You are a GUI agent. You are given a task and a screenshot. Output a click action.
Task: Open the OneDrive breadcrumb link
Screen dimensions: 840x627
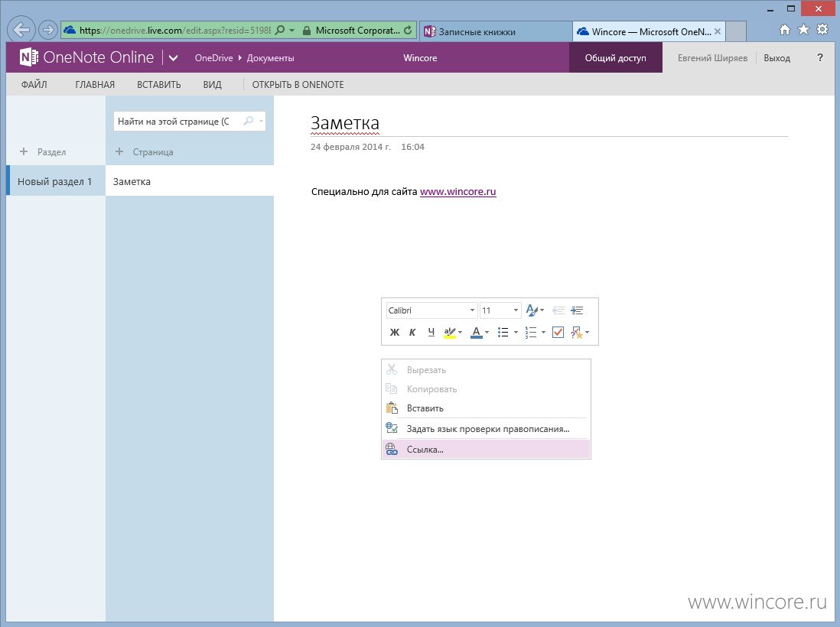(x=213, y=58)
